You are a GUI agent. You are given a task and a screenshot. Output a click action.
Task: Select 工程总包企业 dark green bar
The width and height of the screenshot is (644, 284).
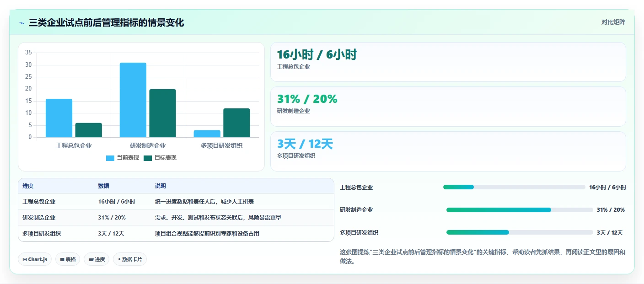89,130
